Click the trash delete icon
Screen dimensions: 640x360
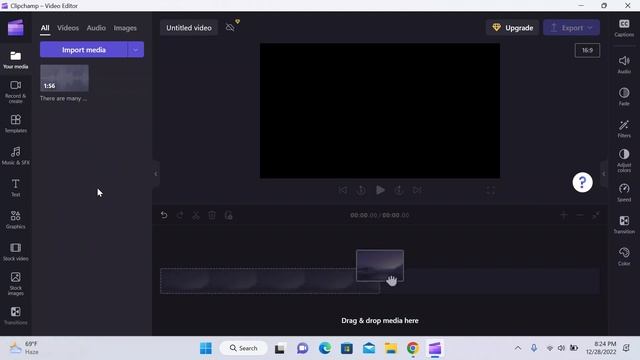[x=212, y=215]
